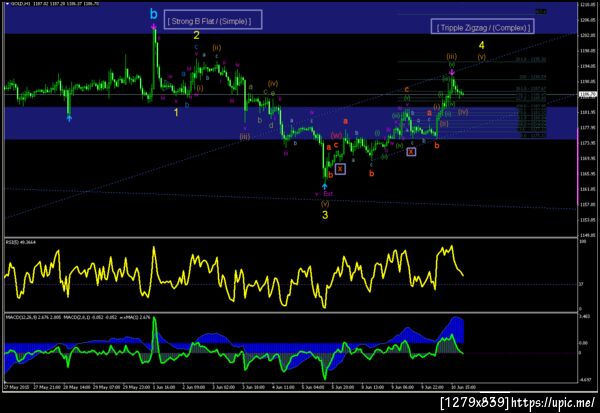600x413 pixels.
Task: Click the current price tag on price axis
Action: pos(587,94)
